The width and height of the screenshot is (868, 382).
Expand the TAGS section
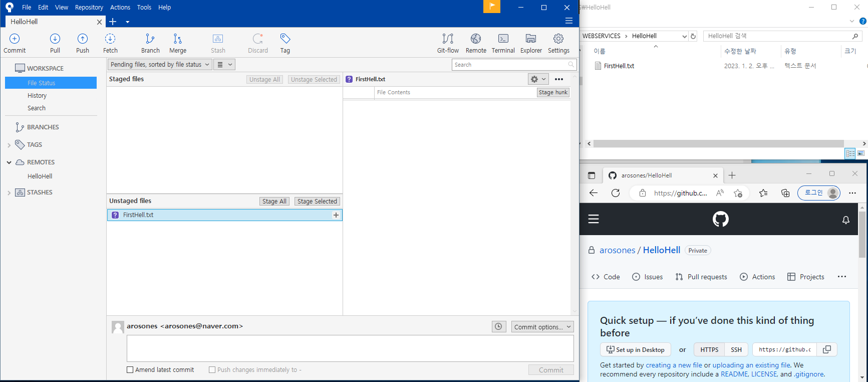(x=9, y=145)
